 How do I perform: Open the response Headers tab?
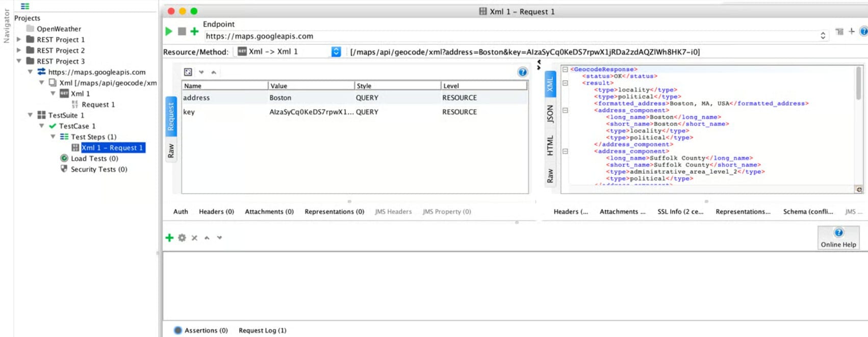(x=571, y=212)
